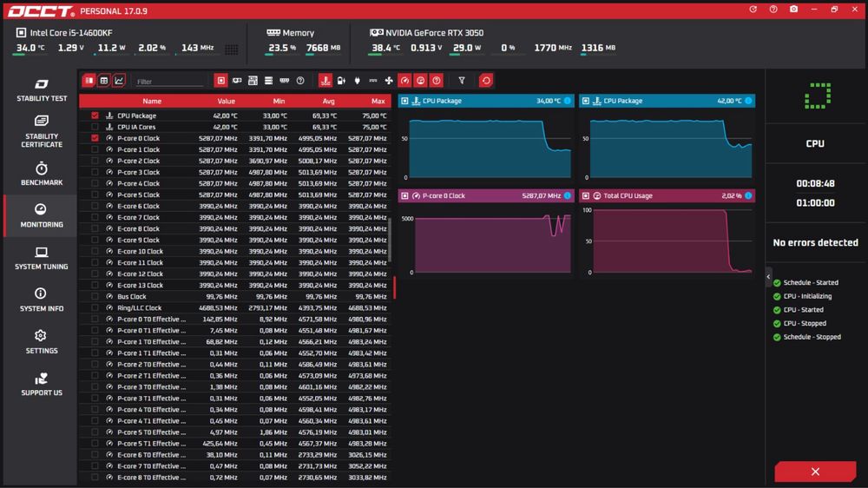This screenshot has height=488, width=868.
Task: Switch to table-only view icon
Action: coord(103,81)
